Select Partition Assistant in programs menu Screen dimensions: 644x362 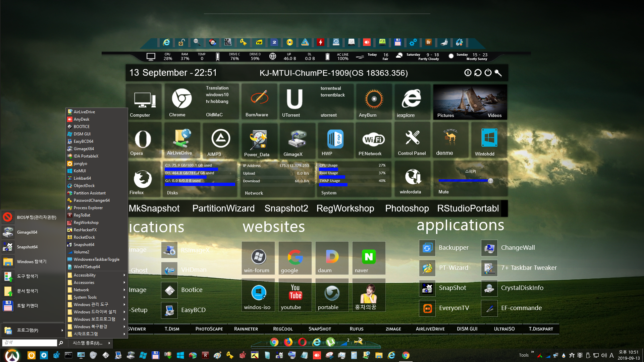[x=97, y=193]
